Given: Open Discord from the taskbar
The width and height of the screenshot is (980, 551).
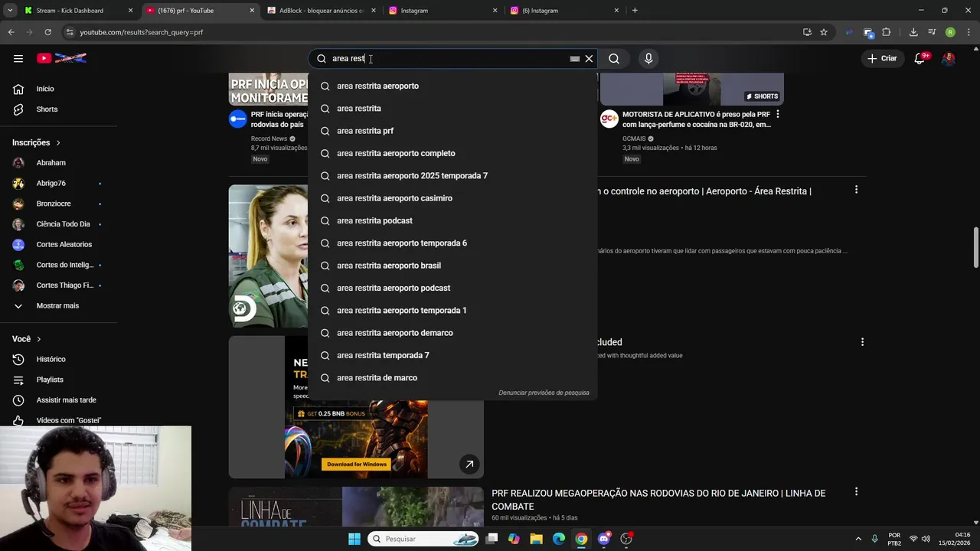Looking at the screenshot, I should click(604, 539).
